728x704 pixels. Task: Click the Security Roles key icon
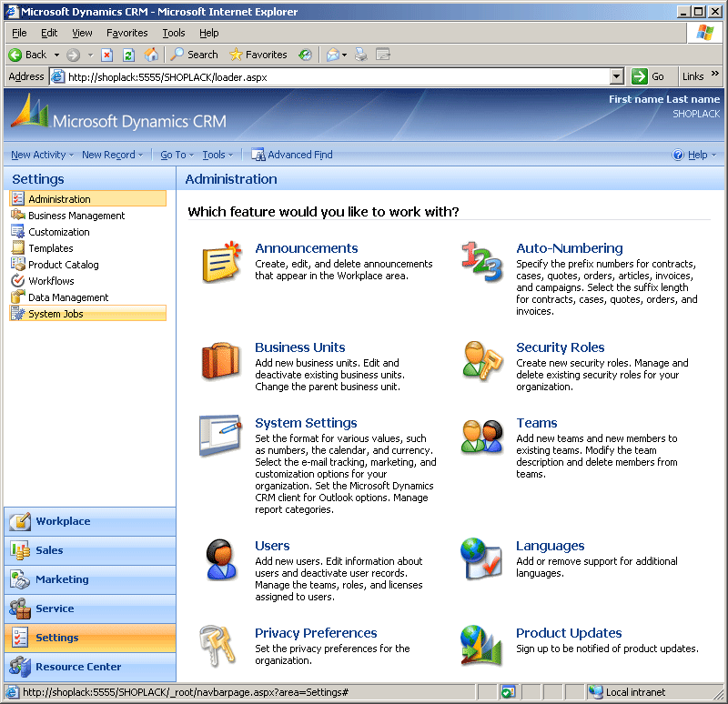[482, 361]
